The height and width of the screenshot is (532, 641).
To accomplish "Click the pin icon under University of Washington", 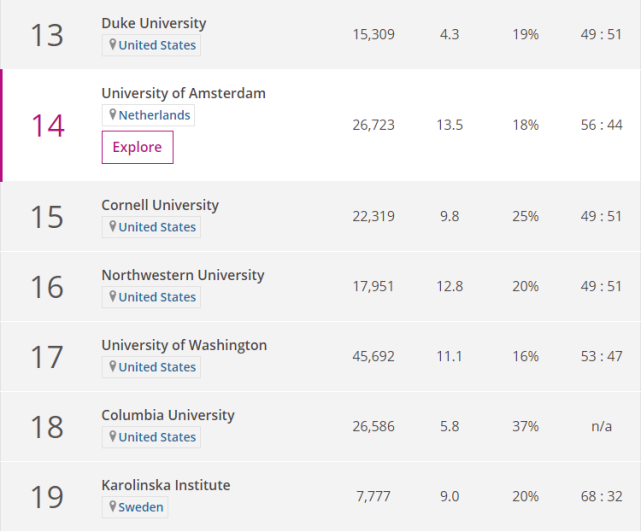I will 113,367.
